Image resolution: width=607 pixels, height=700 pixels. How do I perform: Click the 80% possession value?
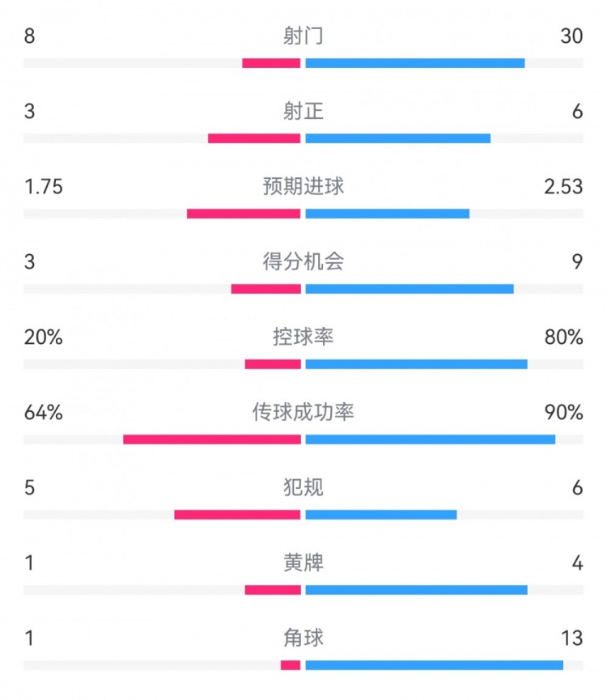[564, 337]
